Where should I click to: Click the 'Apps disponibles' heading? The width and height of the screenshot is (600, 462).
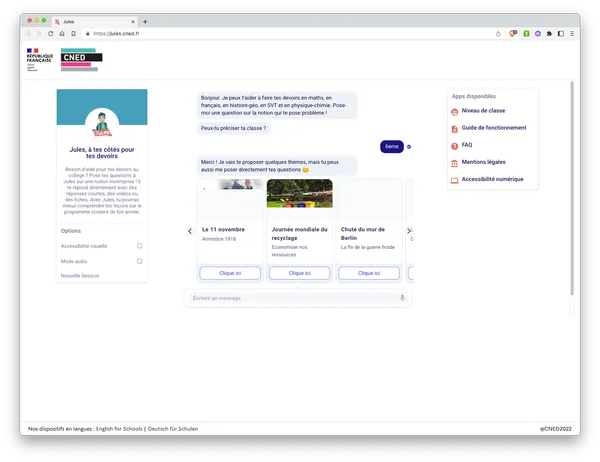tap(474, 96)
